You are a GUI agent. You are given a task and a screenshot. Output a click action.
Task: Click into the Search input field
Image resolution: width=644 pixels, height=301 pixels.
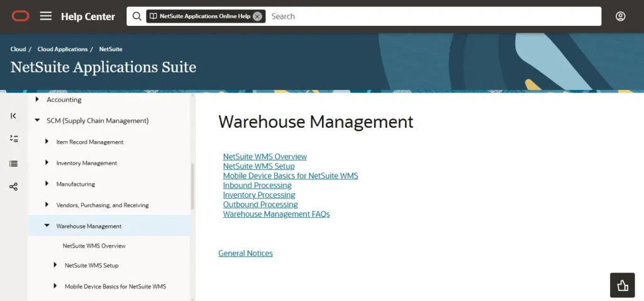pyautogui.click(x=428, y=16)
